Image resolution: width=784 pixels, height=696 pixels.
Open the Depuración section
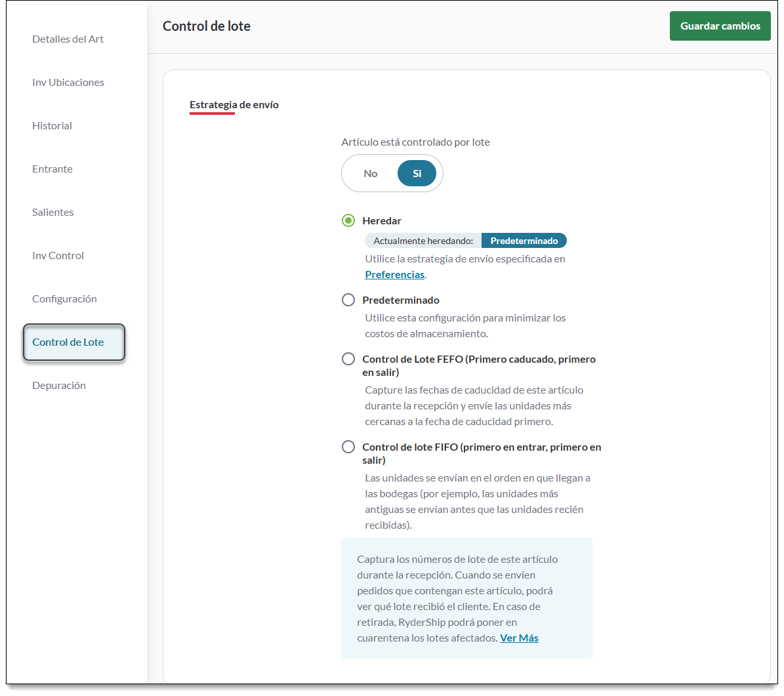(x=59, y=386)
